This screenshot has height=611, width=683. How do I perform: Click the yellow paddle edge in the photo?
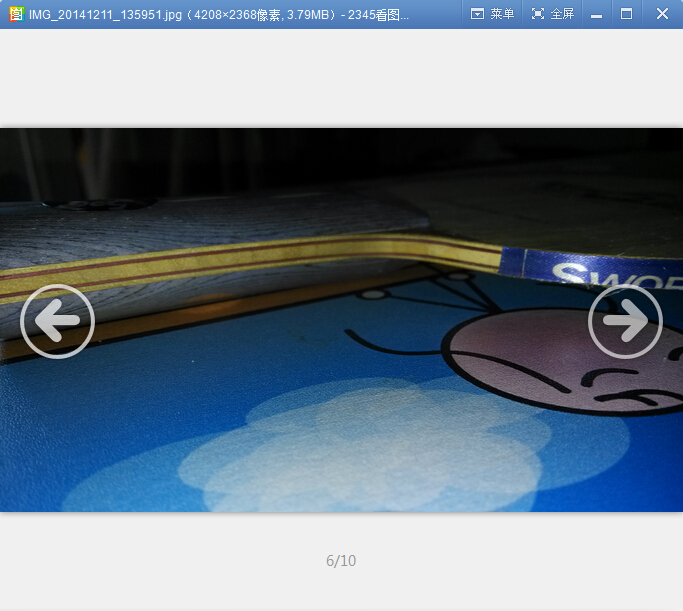[300, 252]
